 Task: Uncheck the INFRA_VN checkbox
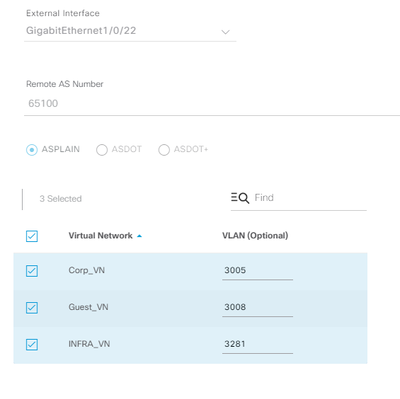[32, 344]
